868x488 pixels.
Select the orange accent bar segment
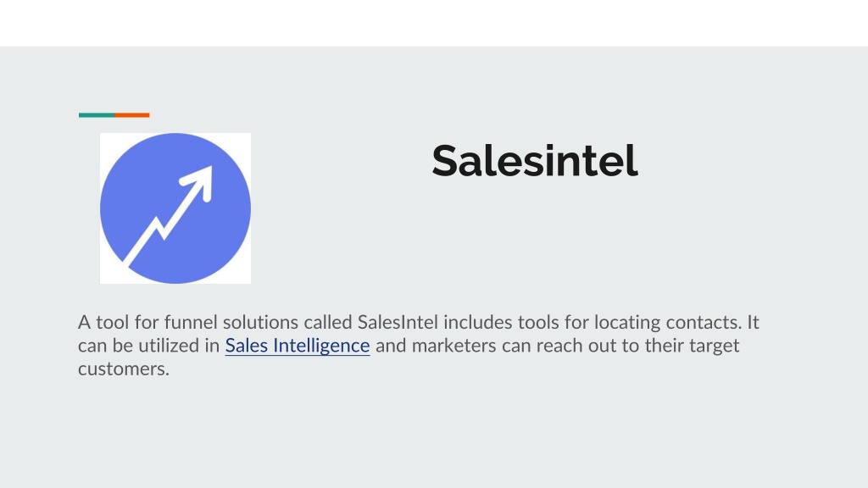[x=131, y=115]
